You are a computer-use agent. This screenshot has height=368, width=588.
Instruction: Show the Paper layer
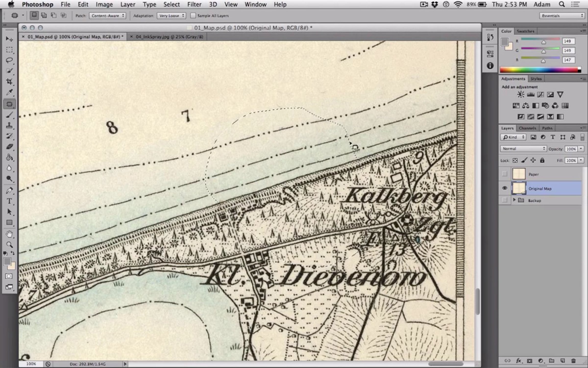504,174
